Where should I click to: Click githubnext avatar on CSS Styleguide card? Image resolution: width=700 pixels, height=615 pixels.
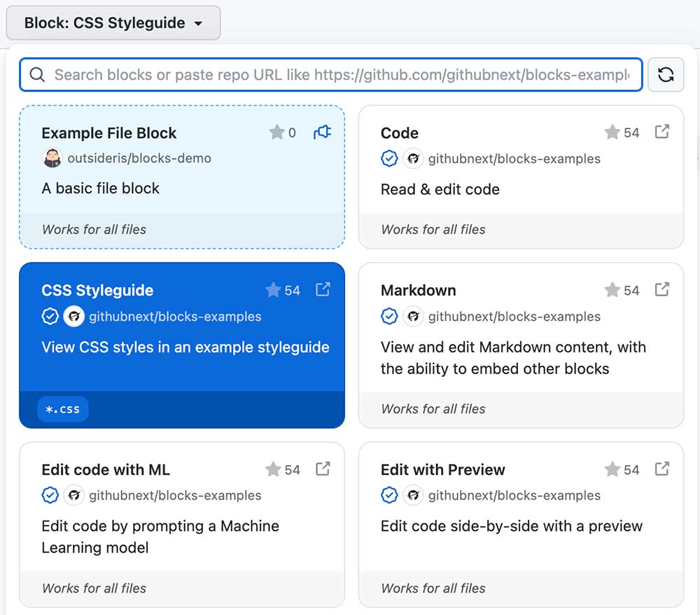click(74, 316)
